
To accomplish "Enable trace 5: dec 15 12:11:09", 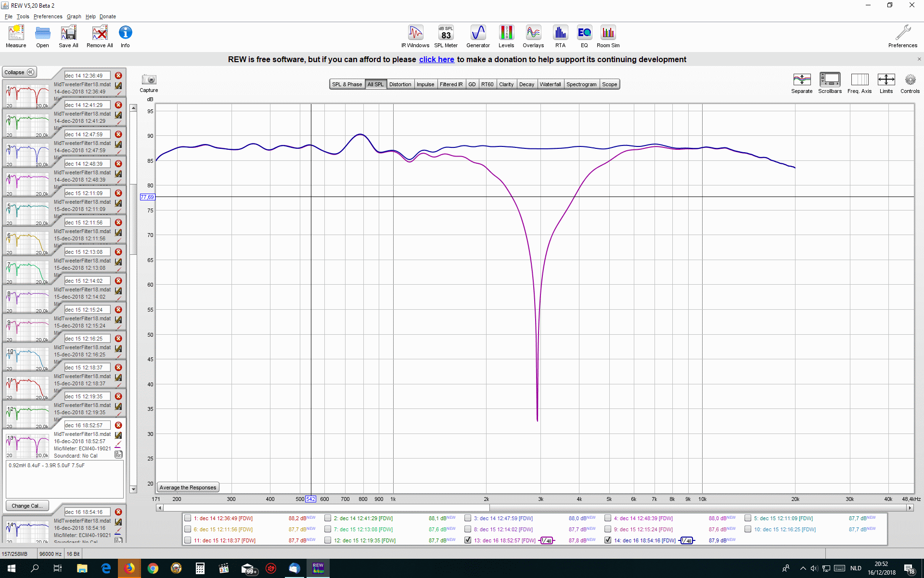I will 748,518.
